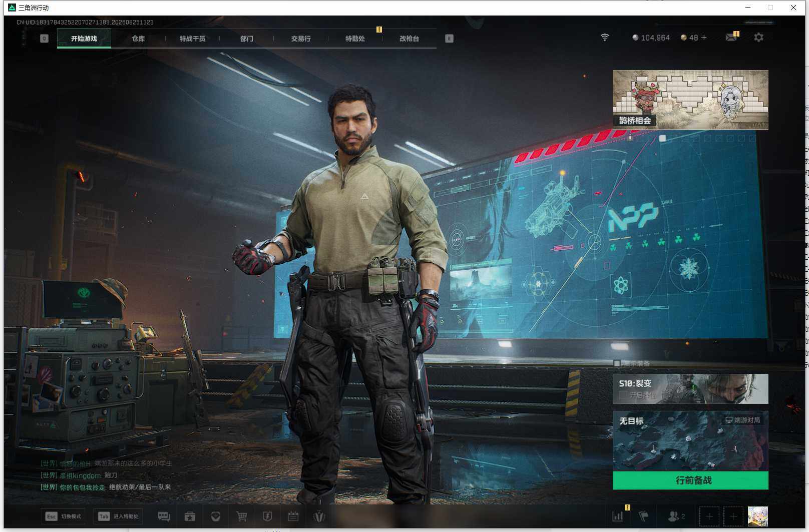Open the 特勤处 tab
The height and width of the screenshot is (532, 809).
click(355, 39)
